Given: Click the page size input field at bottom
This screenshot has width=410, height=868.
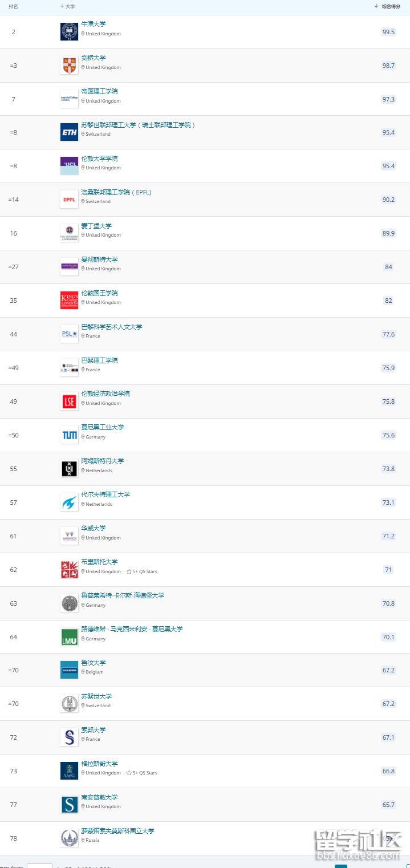Looking at the screenshot, I should (x=39, y=865).
